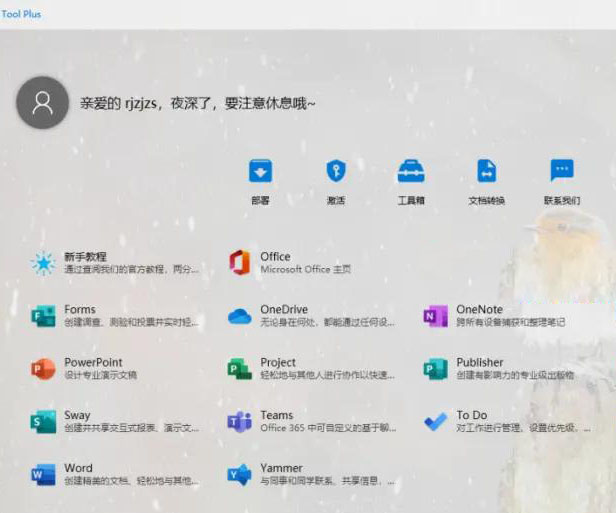Viewport: 616px width, 513px height.
Task: Select the 联系我们 label text
Action: [x=562, y=200]
